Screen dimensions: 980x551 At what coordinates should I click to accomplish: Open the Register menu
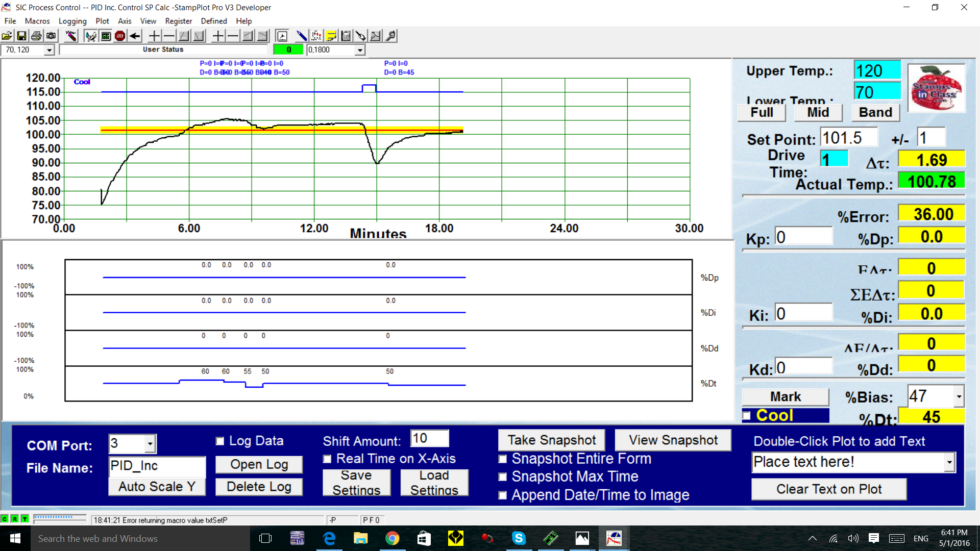click(178, 21)
